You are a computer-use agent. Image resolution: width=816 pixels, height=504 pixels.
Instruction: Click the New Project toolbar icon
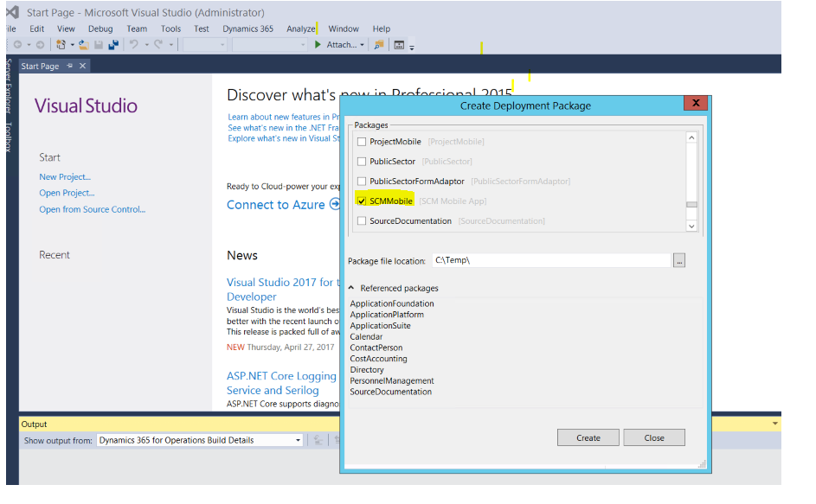(x=61, y=44)
